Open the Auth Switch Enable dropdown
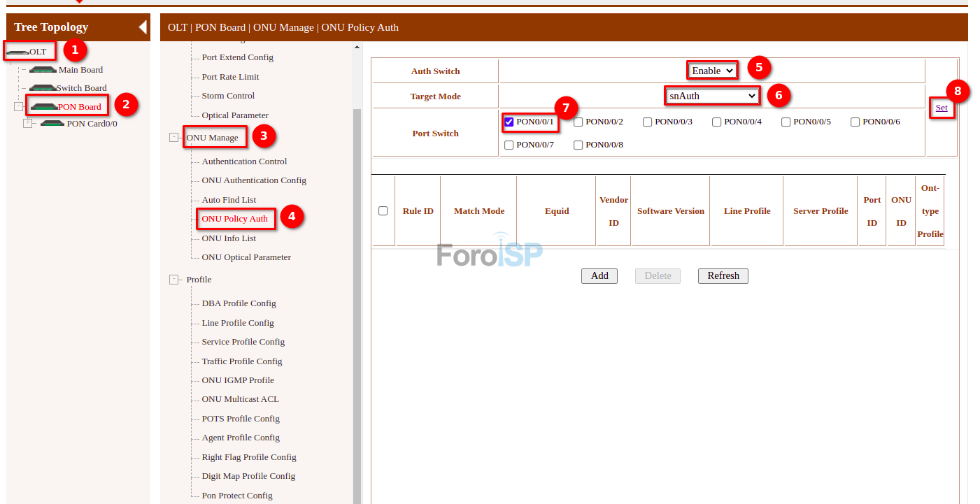This screenshot has width=980, height=504. pyautogui.click(x=712, y=71)
